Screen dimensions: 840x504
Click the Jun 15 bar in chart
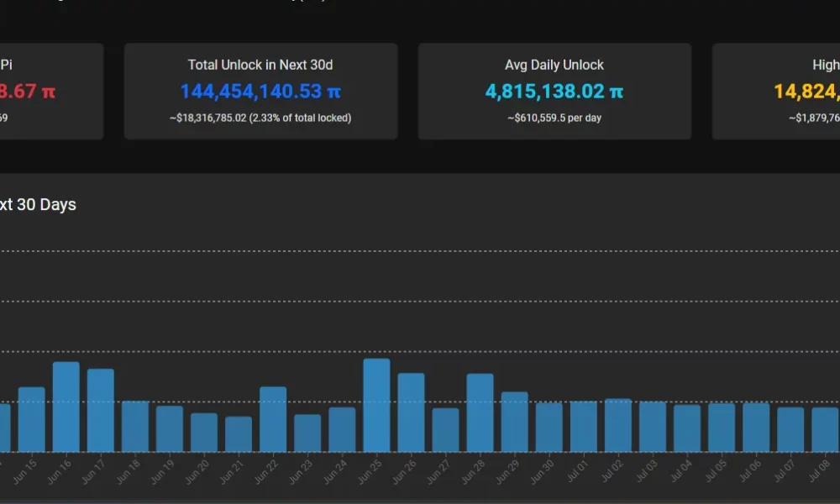coord(32,419)
